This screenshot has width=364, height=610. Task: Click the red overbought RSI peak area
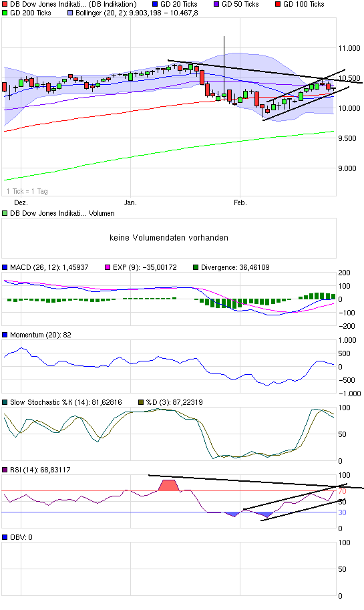click(168, 485)
